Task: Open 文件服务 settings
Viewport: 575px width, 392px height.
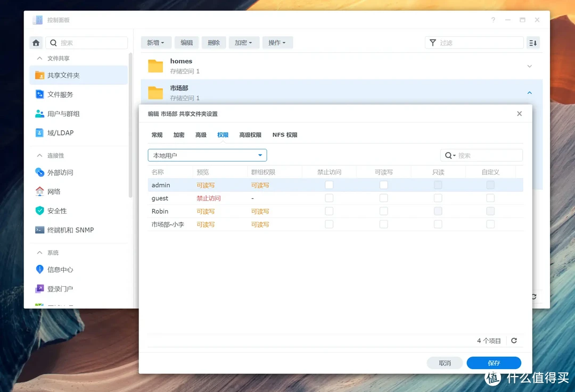Action: click(60, 95)
